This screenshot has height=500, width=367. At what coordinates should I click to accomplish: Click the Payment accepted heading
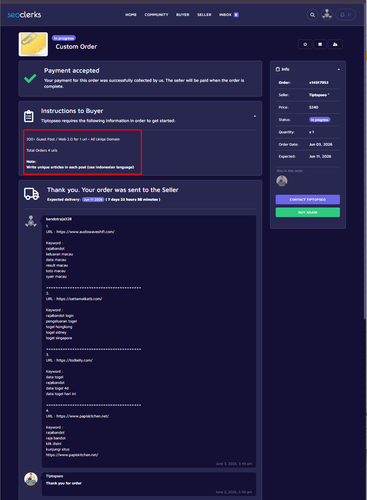(72, 70)
